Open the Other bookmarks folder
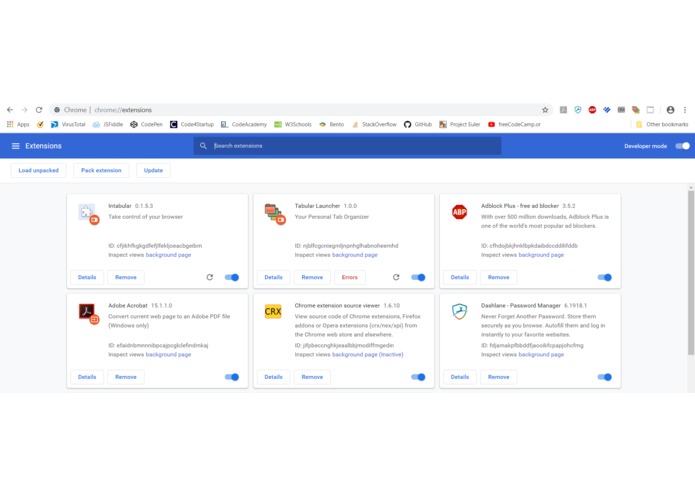The height and width of the screenshot is (494, 695). pos(662,124)
